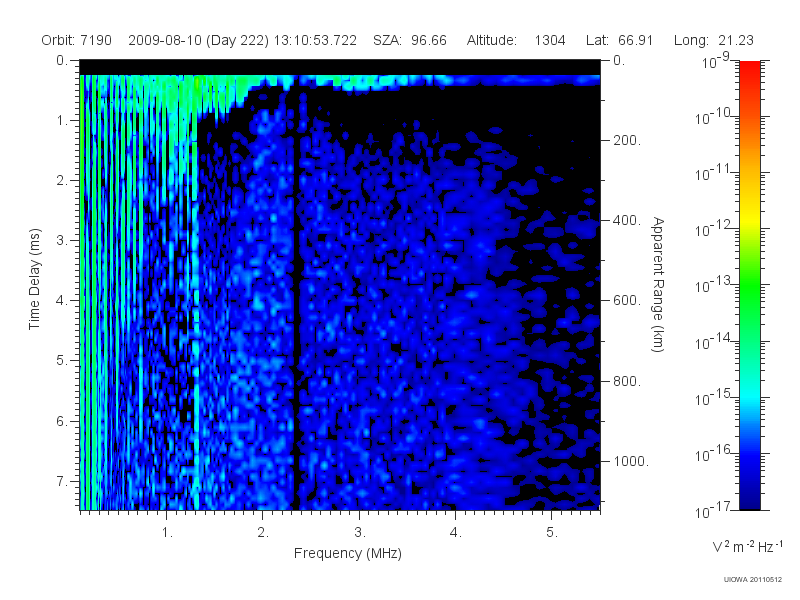Click the 'Lat: 66.91' value
800x600 pixels.
click(619, 40)
